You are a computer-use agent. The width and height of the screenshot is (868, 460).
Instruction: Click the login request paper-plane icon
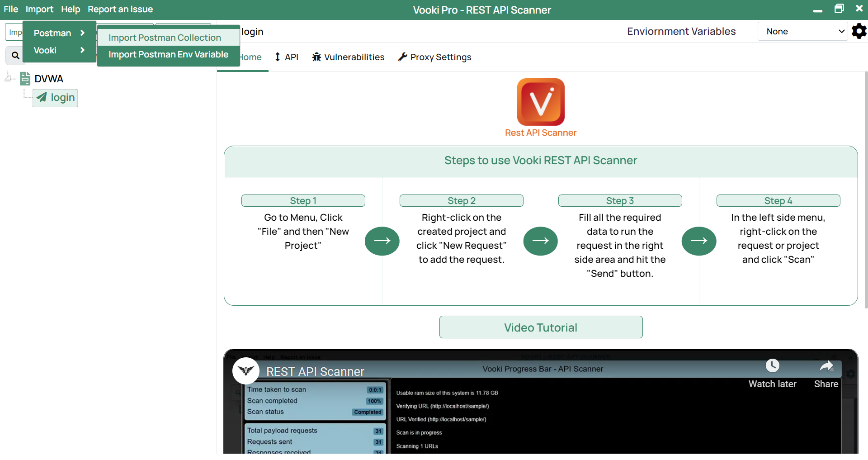coord(42,97)
